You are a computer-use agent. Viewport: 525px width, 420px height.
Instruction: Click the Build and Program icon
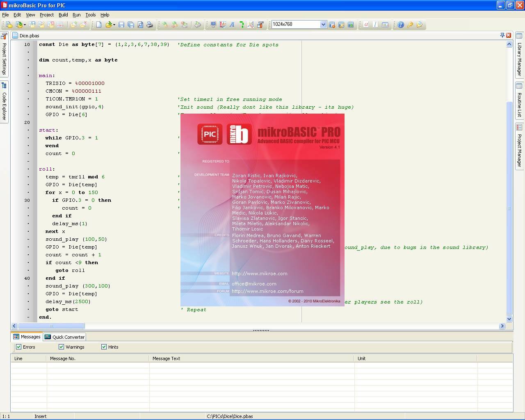[184, 25]
